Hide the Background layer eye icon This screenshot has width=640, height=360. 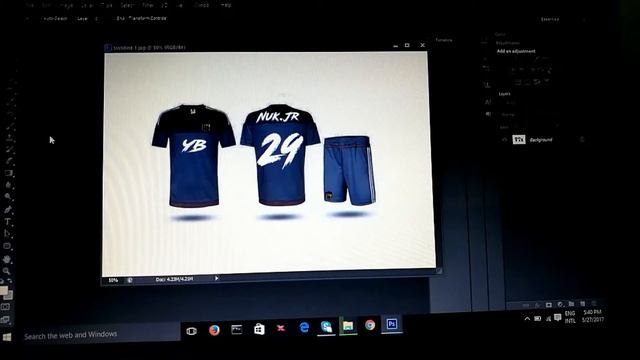coord(504,140)
